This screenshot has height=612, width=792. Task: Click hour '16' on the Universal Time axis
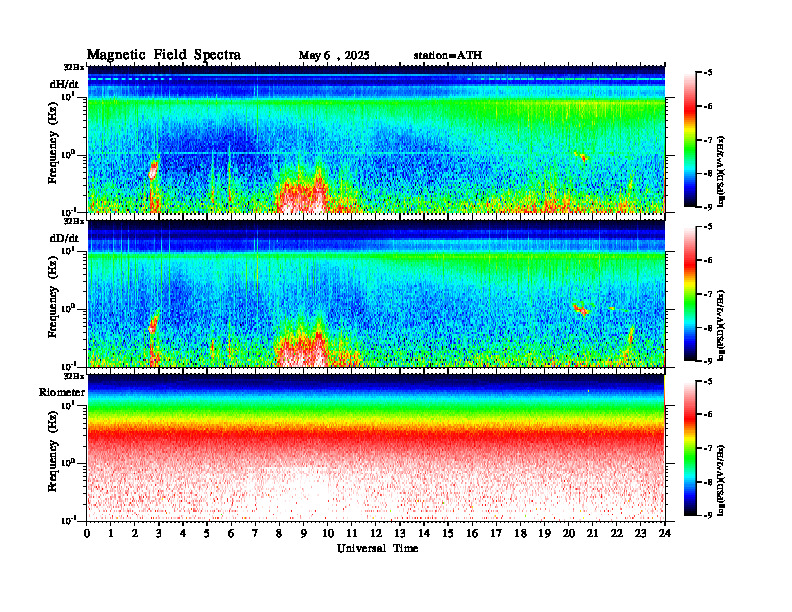[x=472, y=534]
